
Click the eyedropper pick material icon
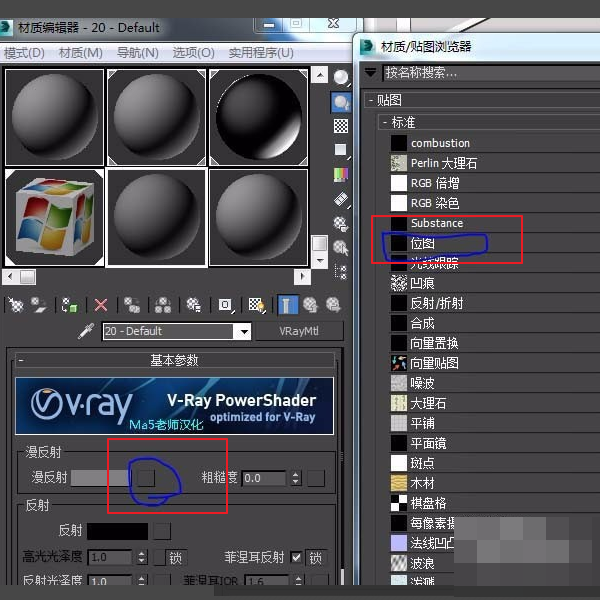tap(86, 331)
